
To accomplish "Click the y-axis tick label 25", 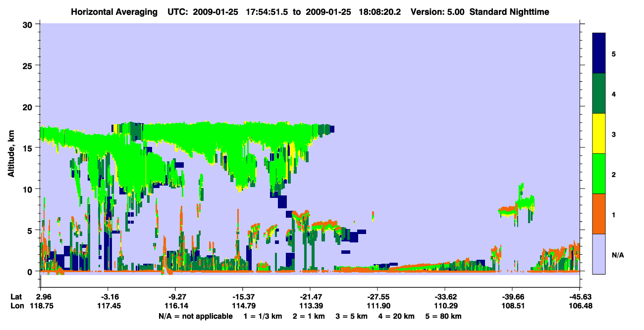I will point(29,65).
